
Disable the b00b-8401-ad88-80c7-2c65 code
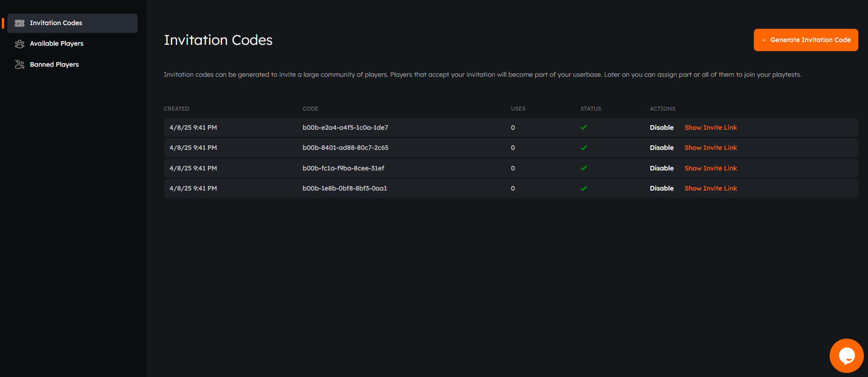(x=662, y=148)
